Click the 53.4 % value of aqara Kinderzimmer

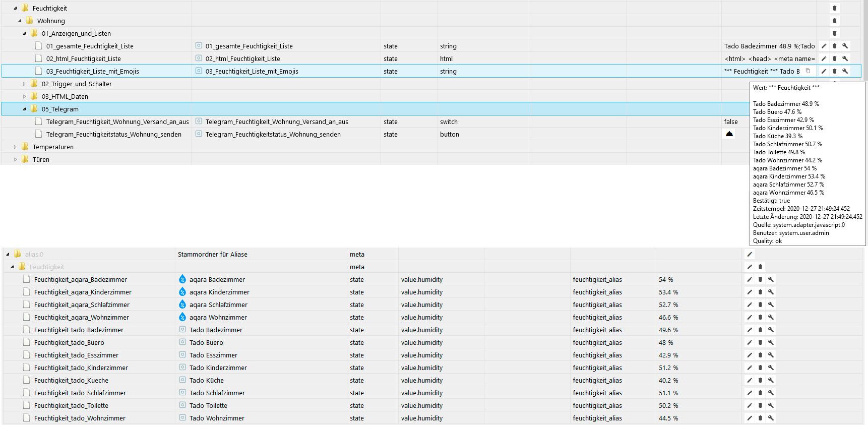[x=668, y=292]
